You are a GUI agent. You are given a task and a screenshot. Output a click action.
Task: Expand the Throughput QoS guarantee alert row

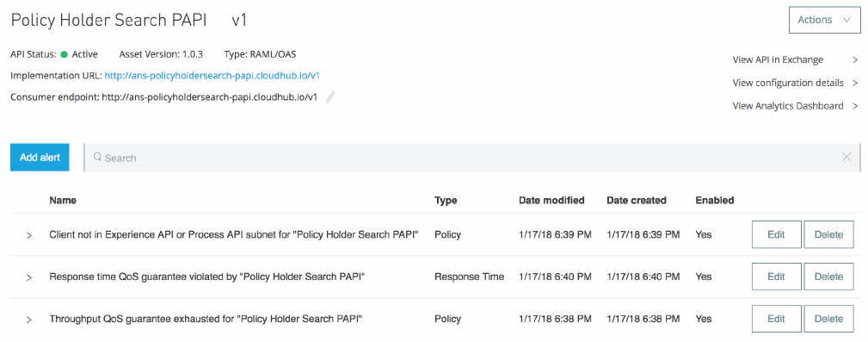click(x=28, y=320)
